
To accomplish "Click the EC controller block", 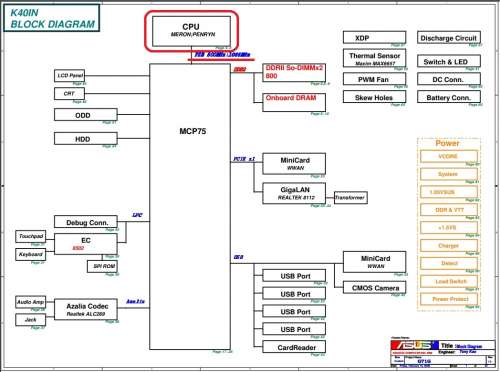I will pos(86,244).
